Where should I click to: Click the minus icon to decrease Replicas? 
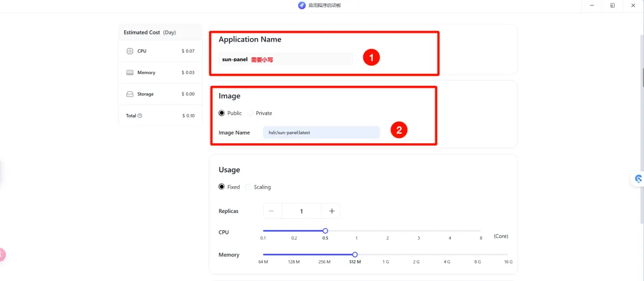(272, 211)
